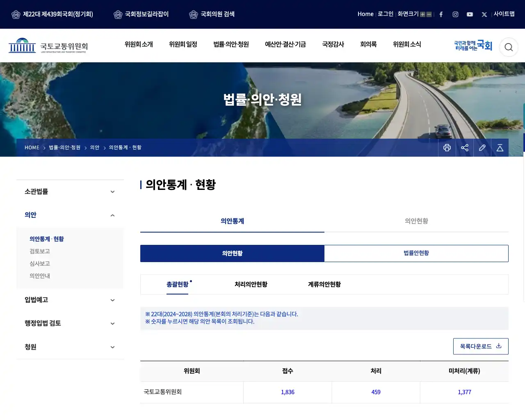Open 의안통계 · 현황 in the sidebar
Screen dimensions: 525x420
coord(47,239)
